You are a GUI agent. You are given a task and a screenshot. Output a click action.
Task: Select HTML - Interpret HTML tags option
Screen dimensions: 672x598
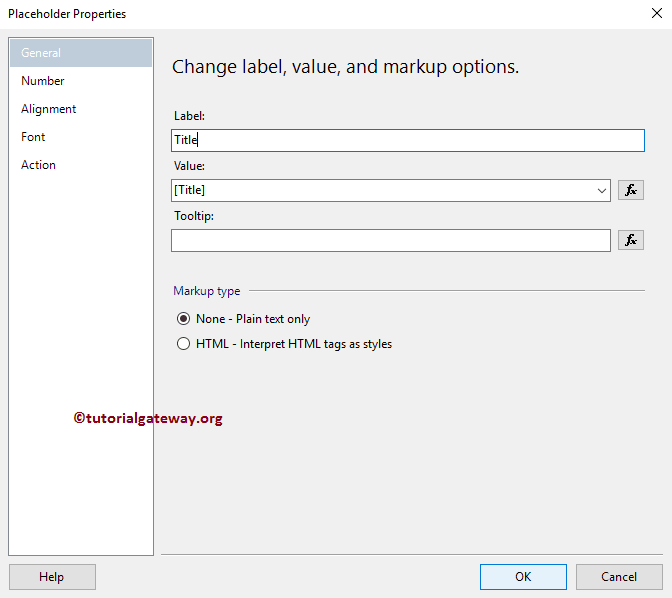pos(183,344)
